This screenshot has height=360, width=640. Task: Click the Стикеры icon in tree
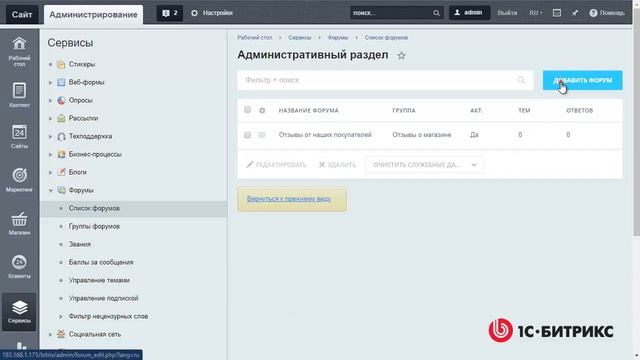[x=61, y=64]
